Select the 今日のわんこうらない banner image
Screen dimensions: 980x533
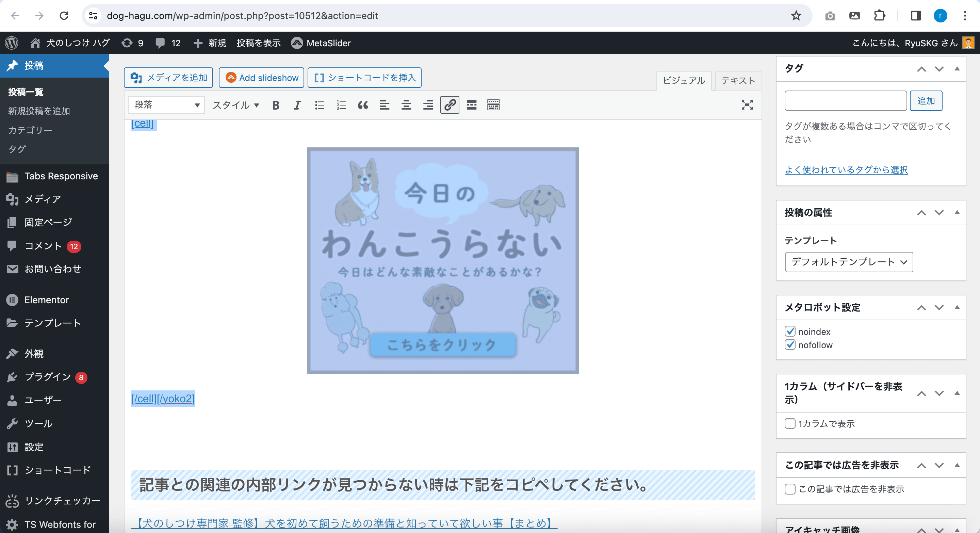443,261
